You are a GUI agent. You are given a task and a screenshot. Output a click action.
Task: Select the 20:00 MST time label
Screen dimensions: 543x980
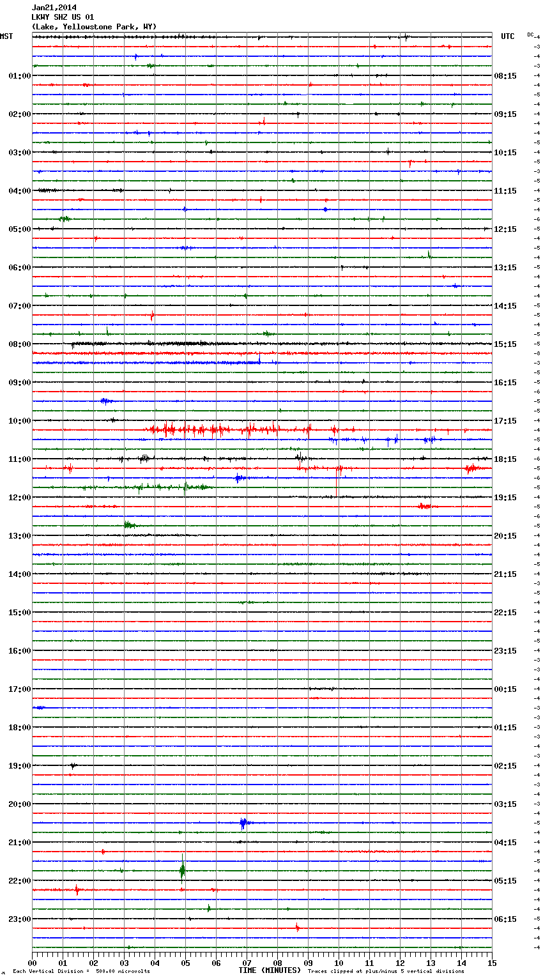click(19, 804)
